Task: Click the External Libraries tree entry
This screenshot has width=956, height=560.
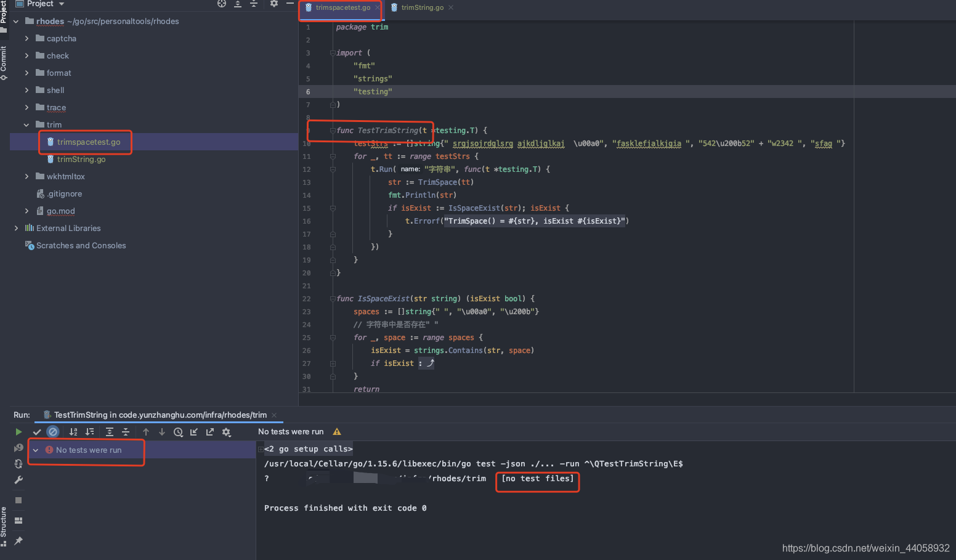Action: click(x=67, y=228)
